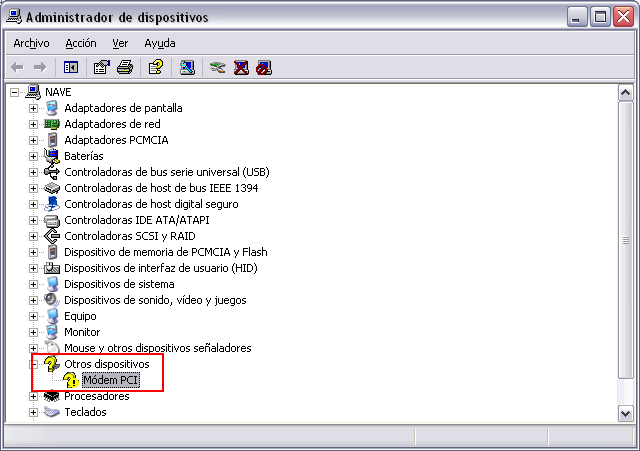Expand Adaptadores de red
This screenshot has width=640, height=451.
point(33,124)
